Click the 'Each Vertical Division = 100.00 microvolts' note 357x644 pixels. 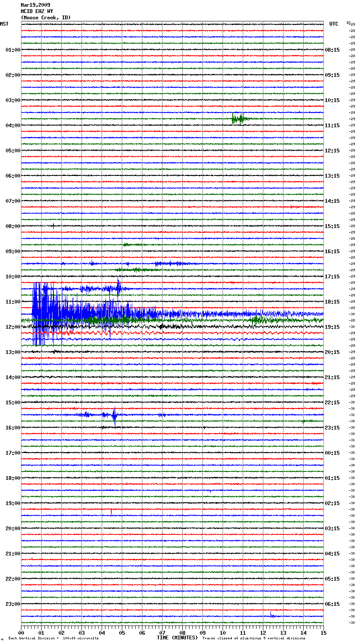[x=54, y=638]
